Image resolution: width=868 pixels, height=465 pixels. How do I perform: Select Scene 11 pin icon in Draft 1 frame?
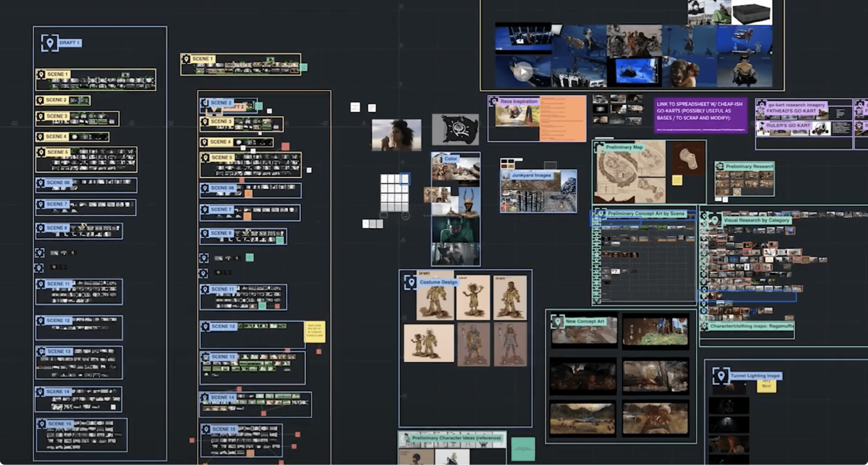tap(41, 284)
